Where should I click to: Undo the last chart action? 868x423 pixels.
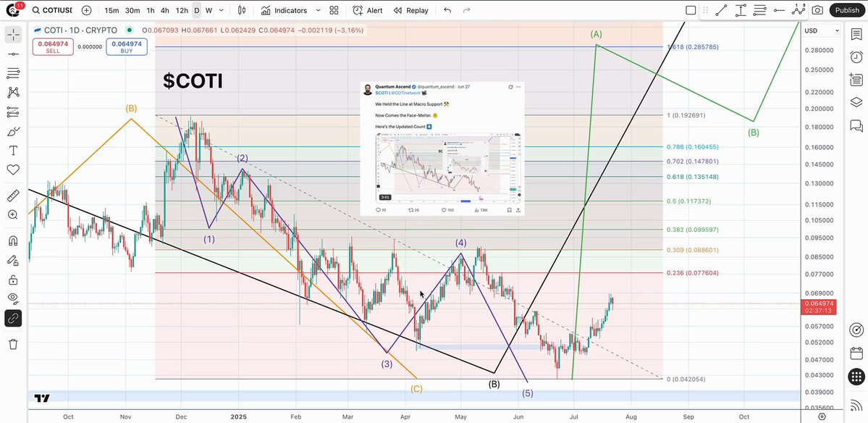point(447,10)
